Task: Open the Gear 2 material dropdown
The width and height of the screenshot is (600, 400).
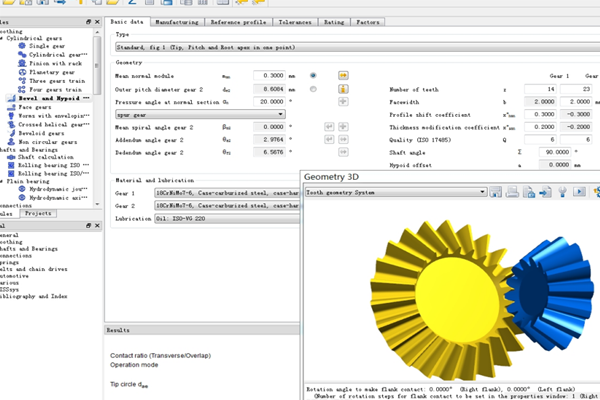Action: [x=227, y=206]
